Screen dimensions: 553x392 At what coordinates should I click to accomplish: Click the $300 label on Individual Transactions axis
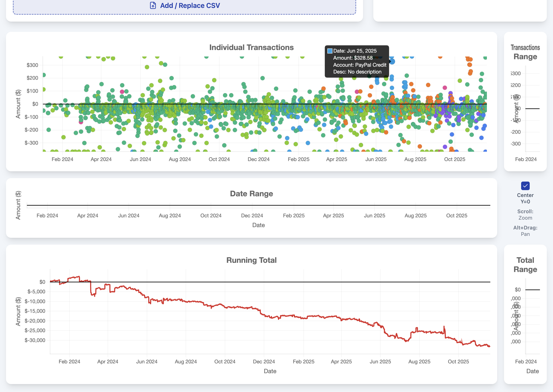click(32, 65)
